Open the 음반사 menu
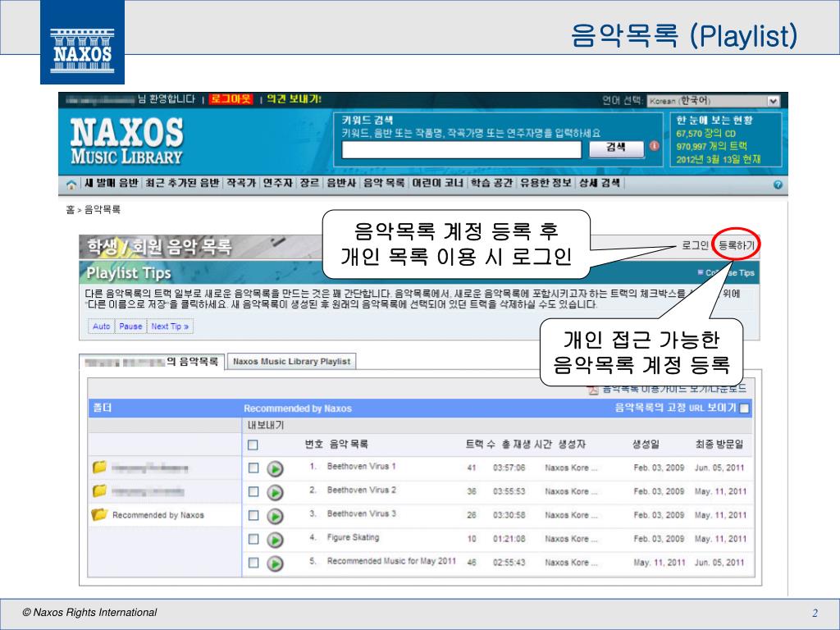Image resolution: width=840 pixels, height=630 pixels. (342, 183)
